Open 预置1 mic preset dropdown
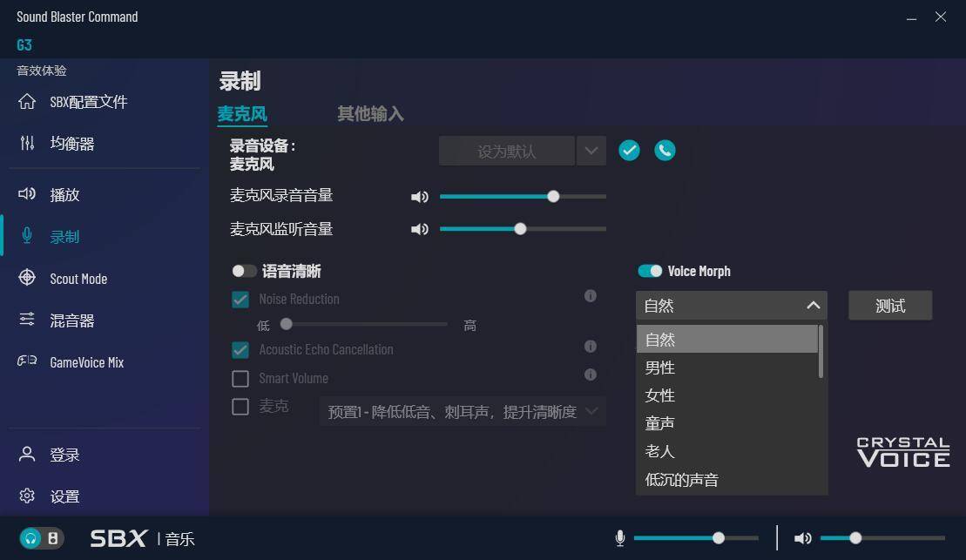The image size is (966, 560). pyautogui.click(x=463, y=412)
